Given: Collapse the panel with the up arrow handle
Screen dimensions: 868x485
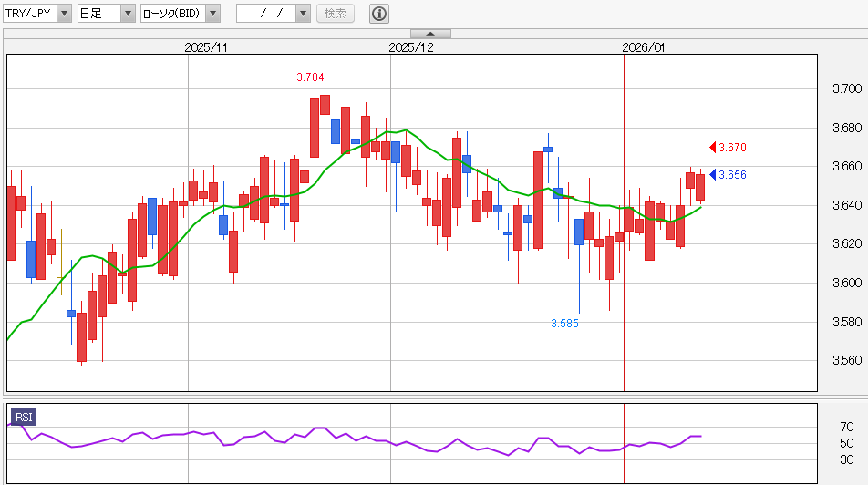Looking at the screenshot, I should click(430, 34).
